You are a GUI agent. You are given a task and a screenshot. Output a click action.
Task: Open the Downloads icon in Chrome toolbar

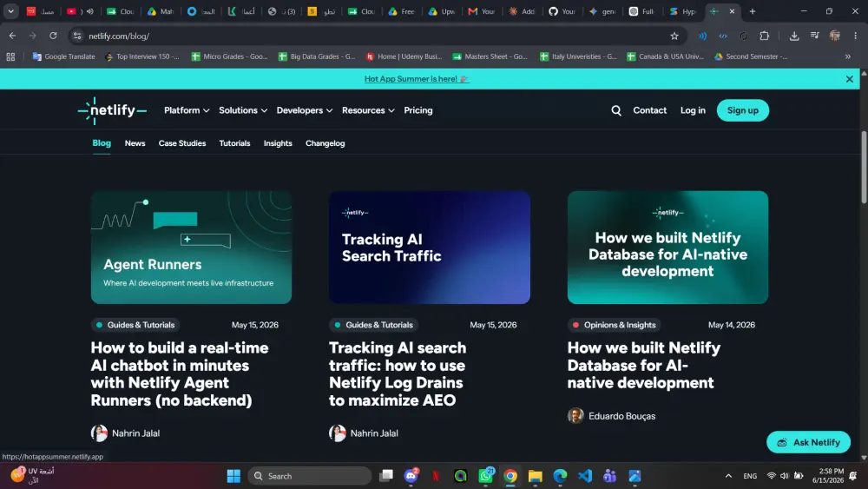pyautogui.click(x=794, y=36)
